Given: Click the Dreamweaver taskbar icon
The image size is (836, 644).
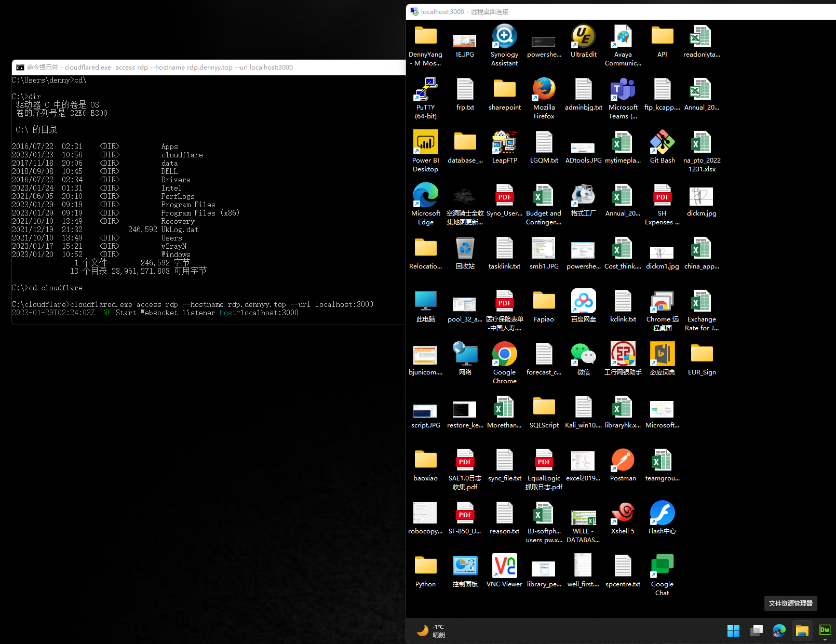Looking at the screenshot, I should 825,630.
